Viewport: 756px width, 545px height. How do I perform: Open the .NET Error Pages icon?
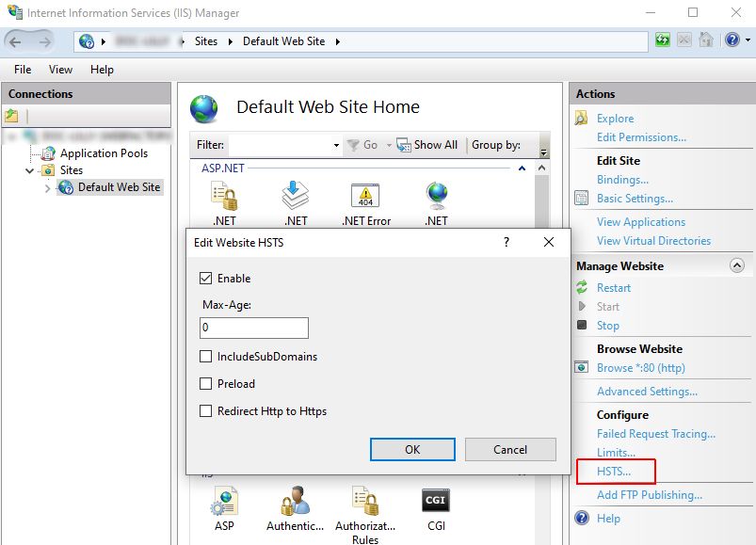tap(365, 196)
